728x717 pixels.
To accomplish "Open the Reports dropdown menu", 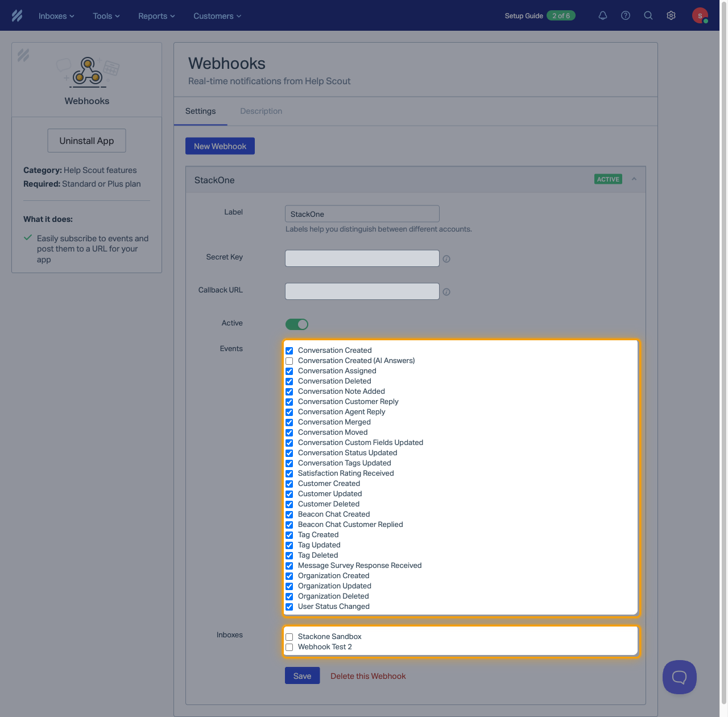I will 156,16.
